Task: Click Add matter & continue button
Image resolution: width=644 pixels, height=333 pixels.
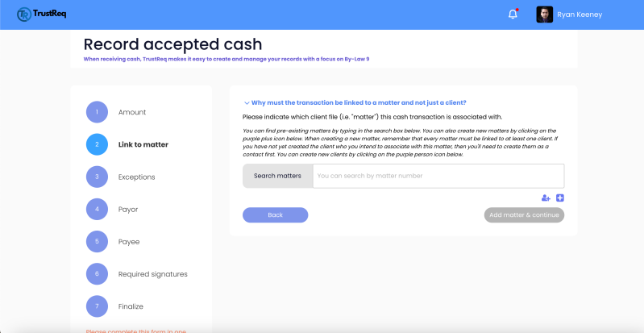Action: [x=524, y=215]
